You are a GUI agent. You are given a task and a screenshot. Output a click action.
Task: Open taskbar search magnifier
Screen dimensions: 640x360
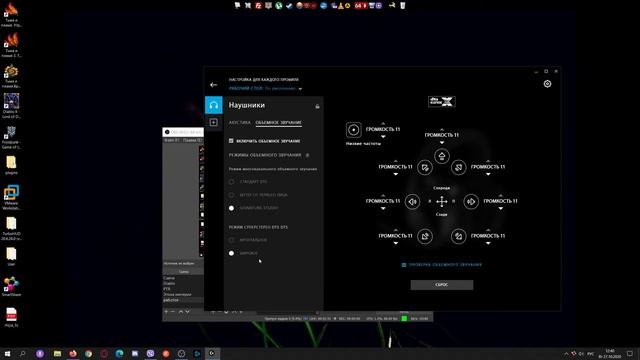tap(22, 353)
